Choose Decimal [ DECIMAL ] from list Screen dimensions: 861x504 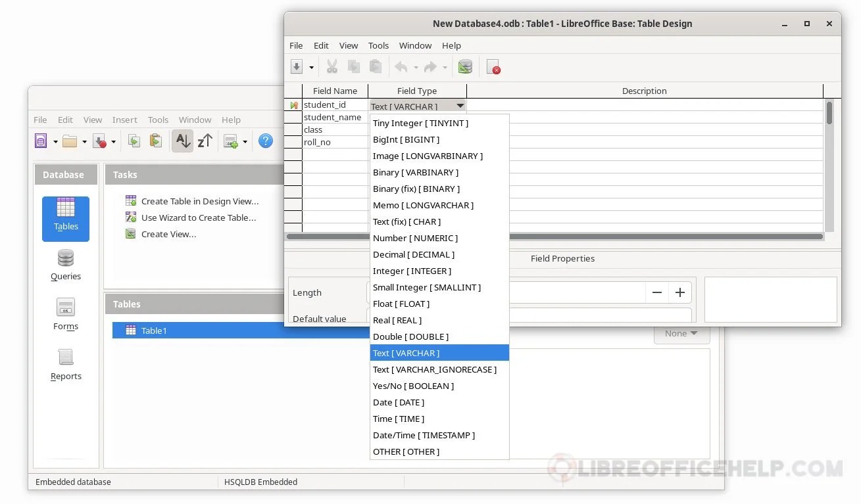click(x=439, y=254)
